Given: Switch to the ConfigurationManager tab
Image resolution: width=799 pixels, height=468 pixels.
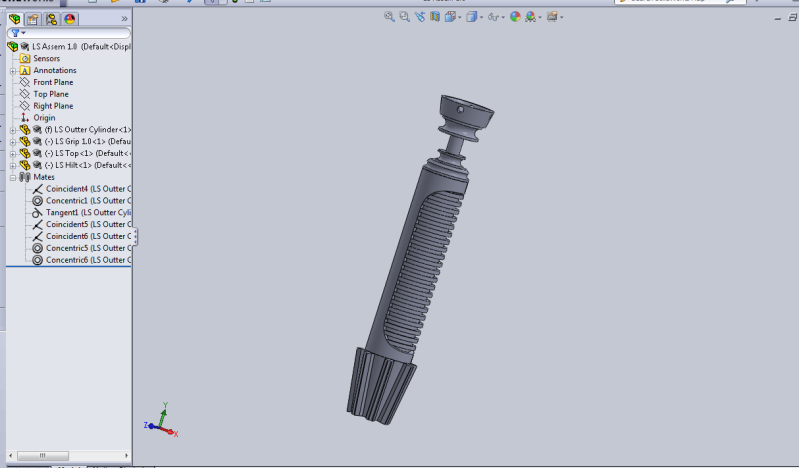Looking at the screenshot, I should pos(51,19).
